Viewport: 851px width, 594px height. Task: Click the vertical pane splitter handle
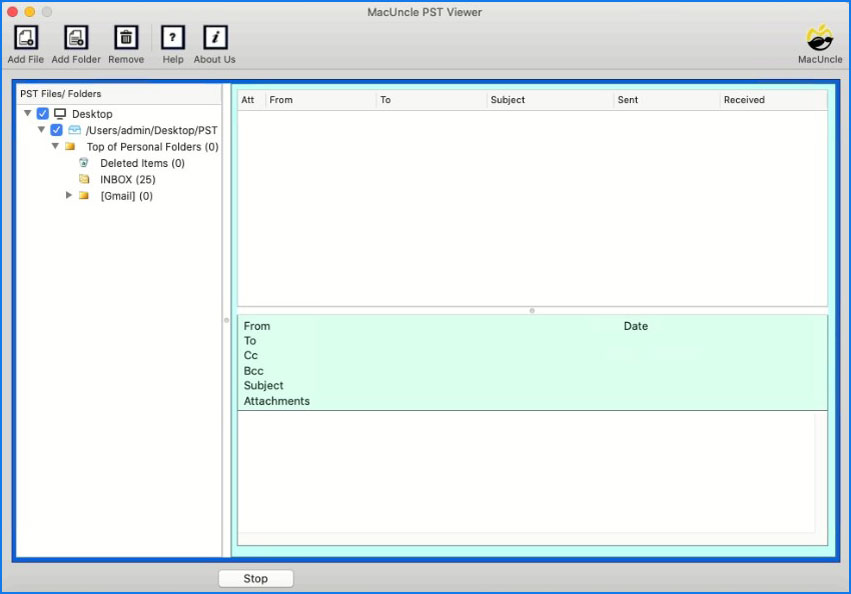click(227, 320)
